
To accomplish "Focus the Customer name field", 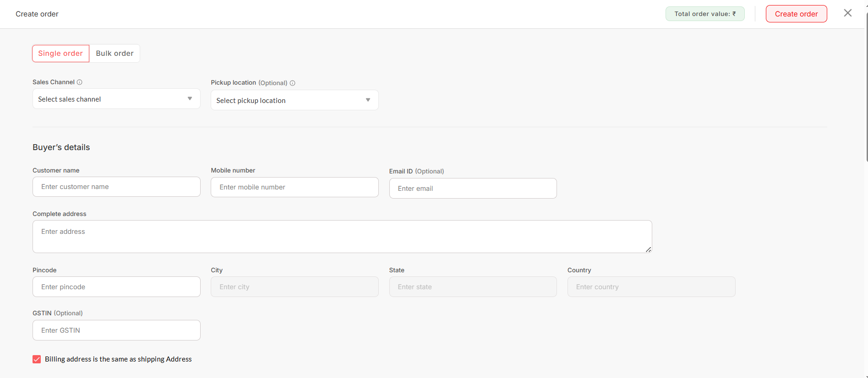I will point(116,187).
